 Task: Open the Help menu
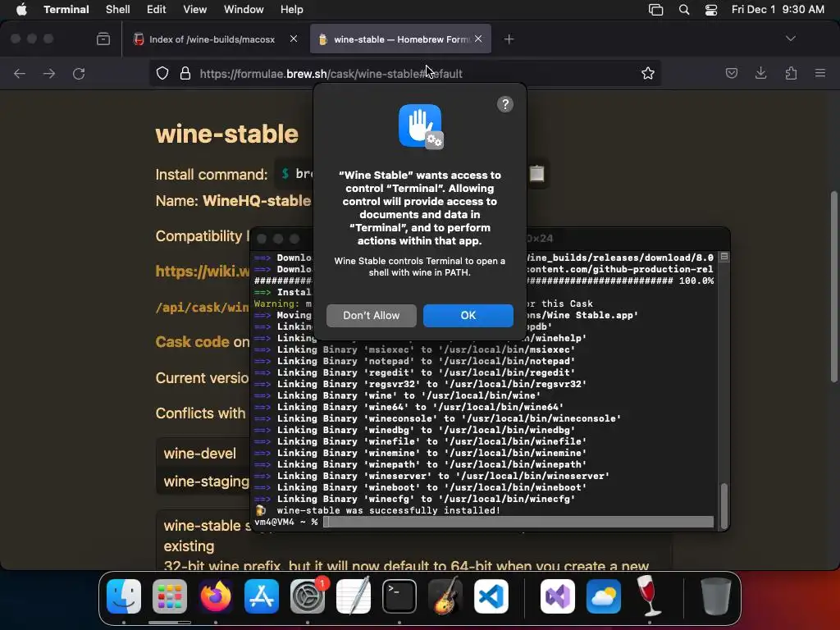tap(291, 9)
